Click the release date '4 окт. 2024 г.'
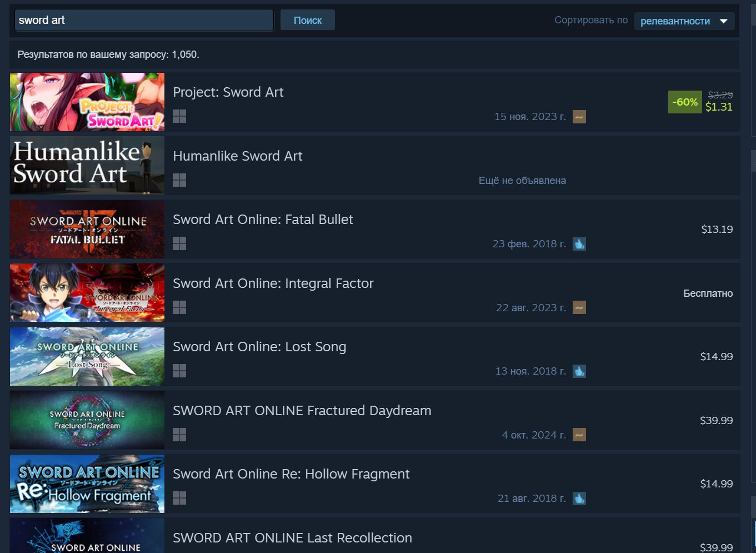 pyautogui.click(x=534, y=435)
